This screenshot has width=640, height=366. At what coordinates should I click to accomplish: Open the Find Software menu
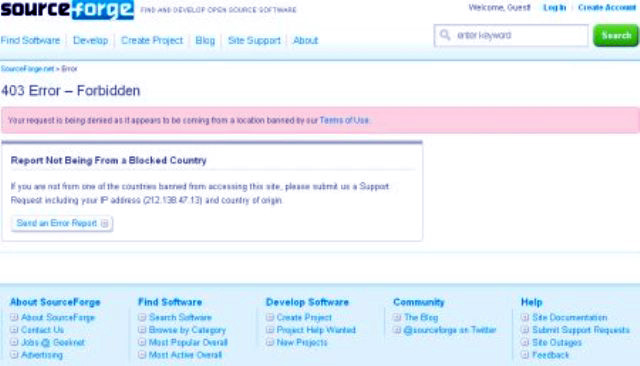[x=30, y=40]
